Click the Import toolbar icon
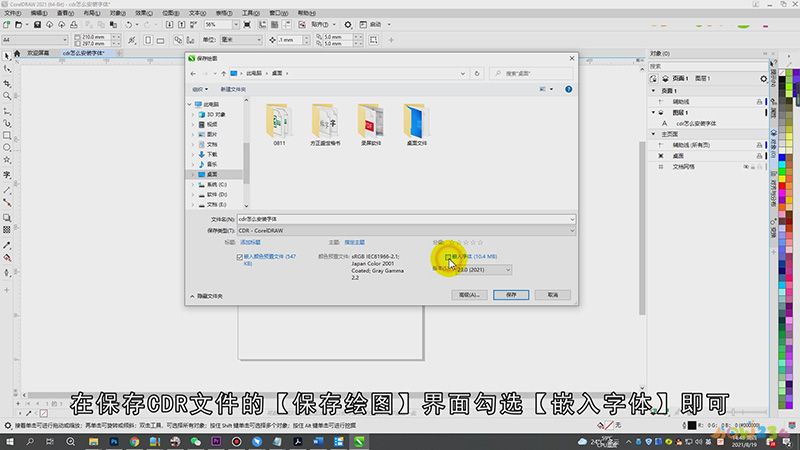 pos(169,24)
